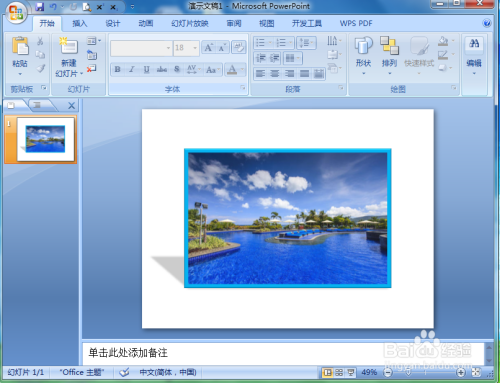This screenshot has width=500, height=383.
Task: Open the font color A dropdown
Action: click(242, 69)
